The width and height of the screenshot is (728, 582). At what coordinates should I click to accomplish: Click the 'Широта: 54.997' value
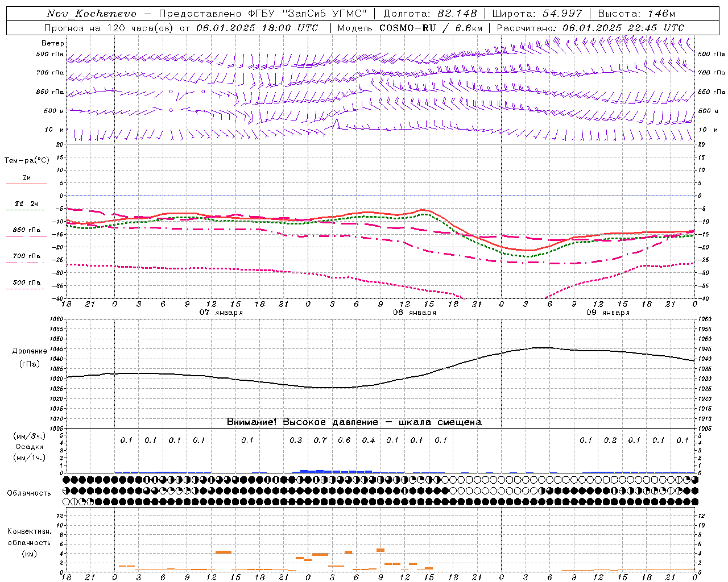point(537,14)
